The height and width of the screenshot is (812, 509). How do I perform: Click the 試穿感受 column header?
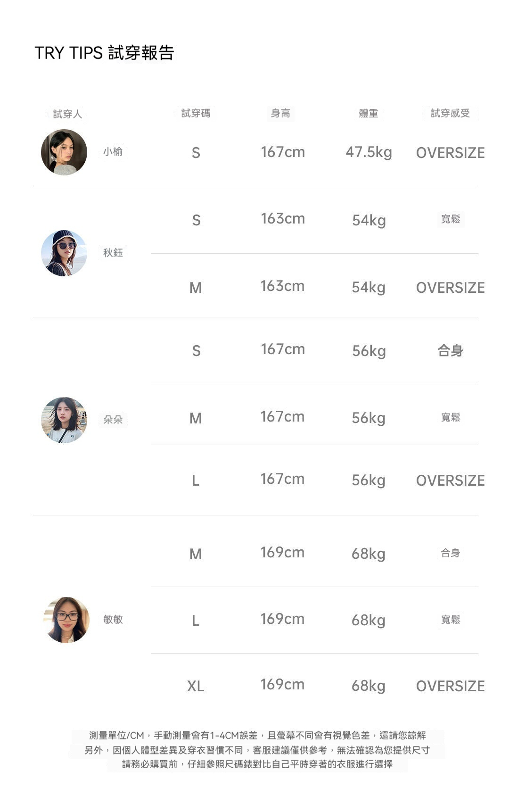pyautogui.click(x=450, y=113)
